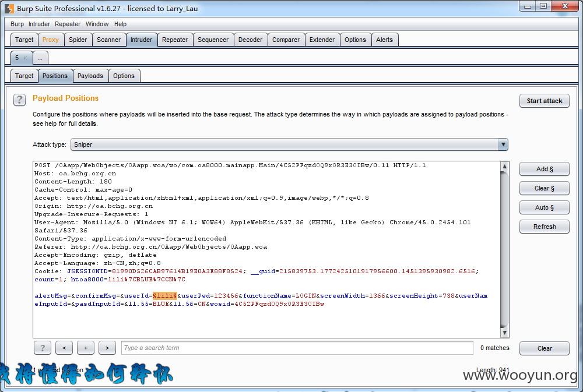The width and height of the screenshot is (583, 392).
Task: Open the Alerts tab
Action: click(x=384, y=40)
